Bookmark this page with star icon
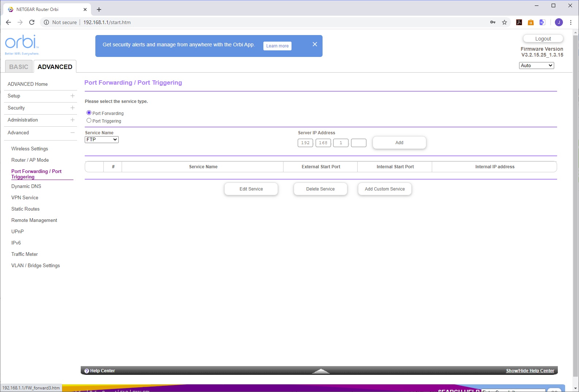This screenshot has width=579, height=392. pyautogui.click(x=504, y=22)
